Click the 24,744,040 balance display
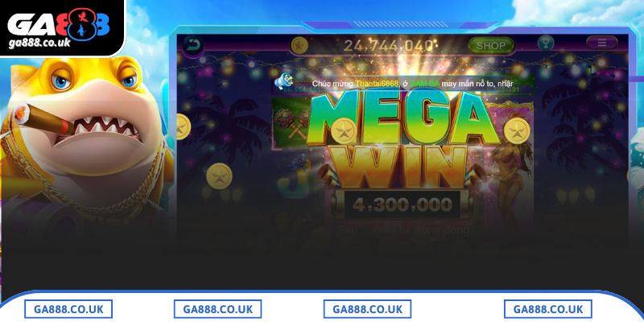The image size is (644, 322). click(388, 46)
